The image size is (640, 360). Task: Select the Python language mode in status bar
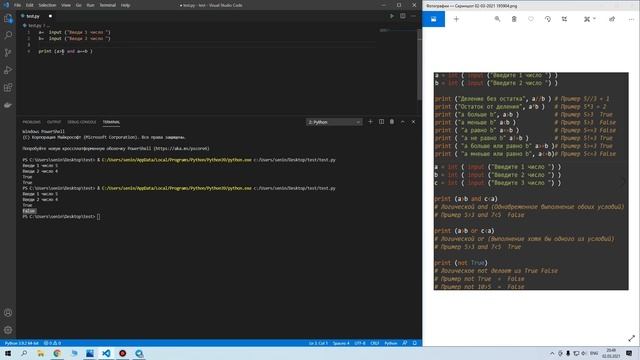(391, 343)
